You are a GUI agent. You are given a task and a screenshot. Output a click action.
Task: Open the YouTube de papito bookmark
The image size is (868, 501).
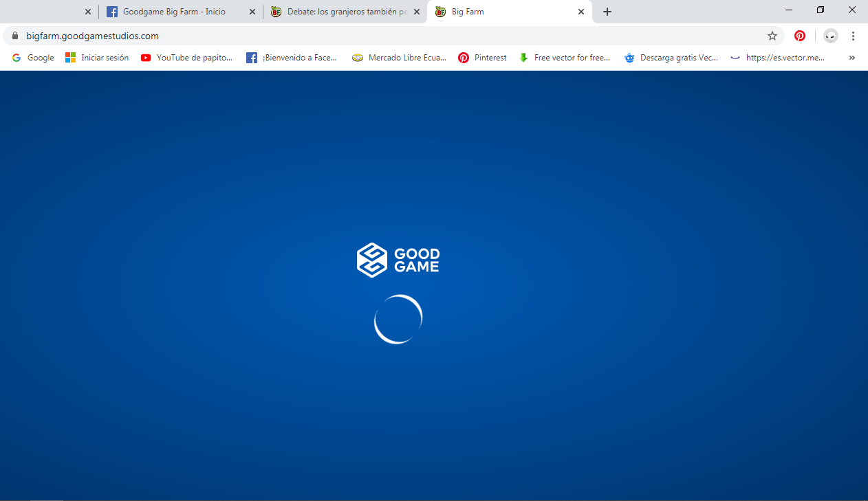[187, 58]
